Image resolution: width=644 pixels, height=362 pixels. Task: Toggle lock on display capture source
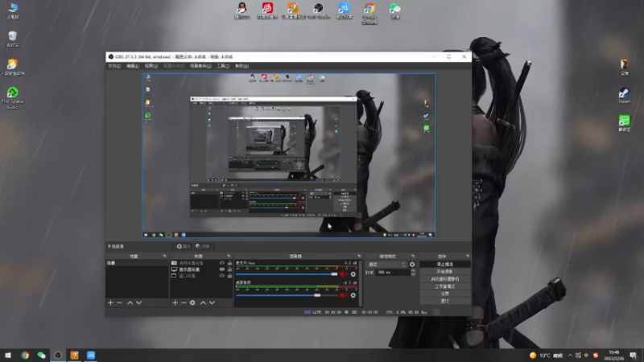(x=229, y=269)
